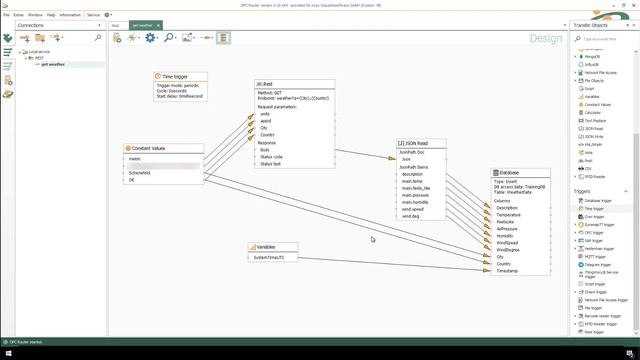This screenshot has height=360, width=640.
Task: Select InfluxDB transfer object
Action: tap(591, 64)
